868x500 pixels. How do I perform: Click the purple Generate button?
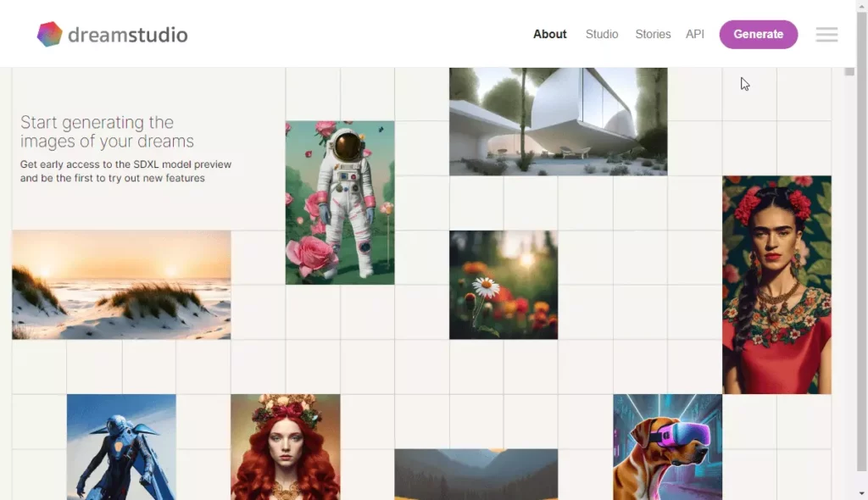(759, 35)
